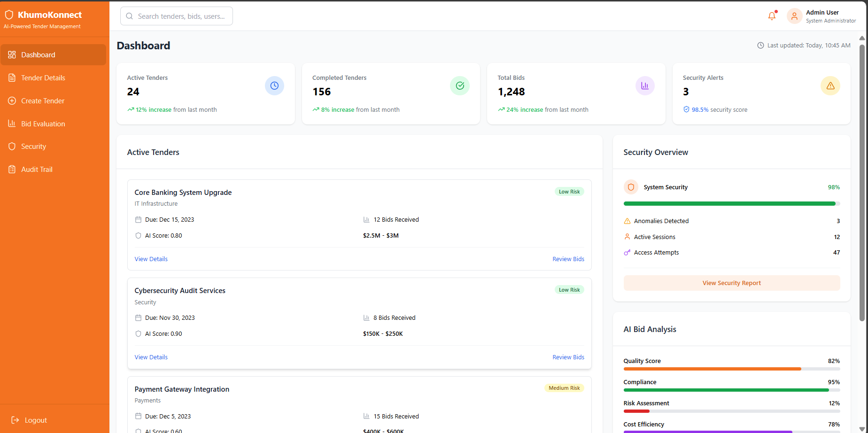Click the 98.5% security score shield icon
868x433 pixels.
(686, 109)
